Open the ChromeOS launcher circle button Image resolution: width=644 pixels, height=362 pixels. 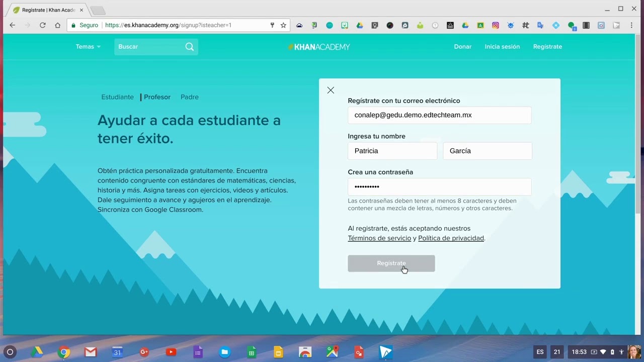[x=10, y=352]
